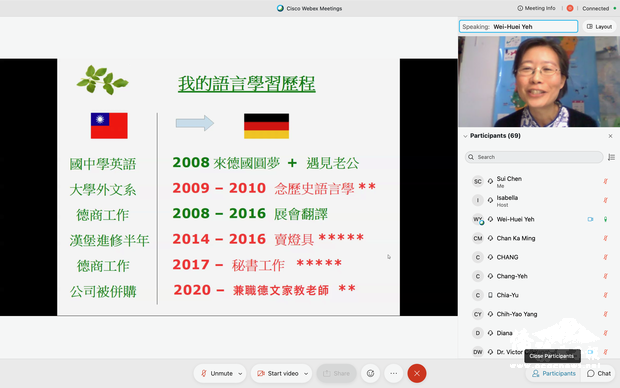Click Chan Ka Ming's muted microphone icon
The image size is (620, 388).
click(605, 238)
